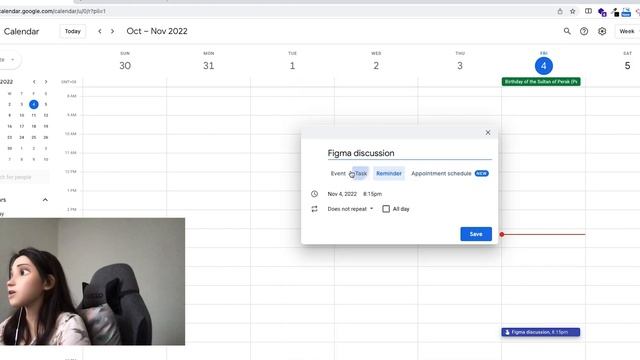Screen dimensions: 640x360
Task: Open Birthday of the Sultan of Perak event
Action: [x=541, y=82]
